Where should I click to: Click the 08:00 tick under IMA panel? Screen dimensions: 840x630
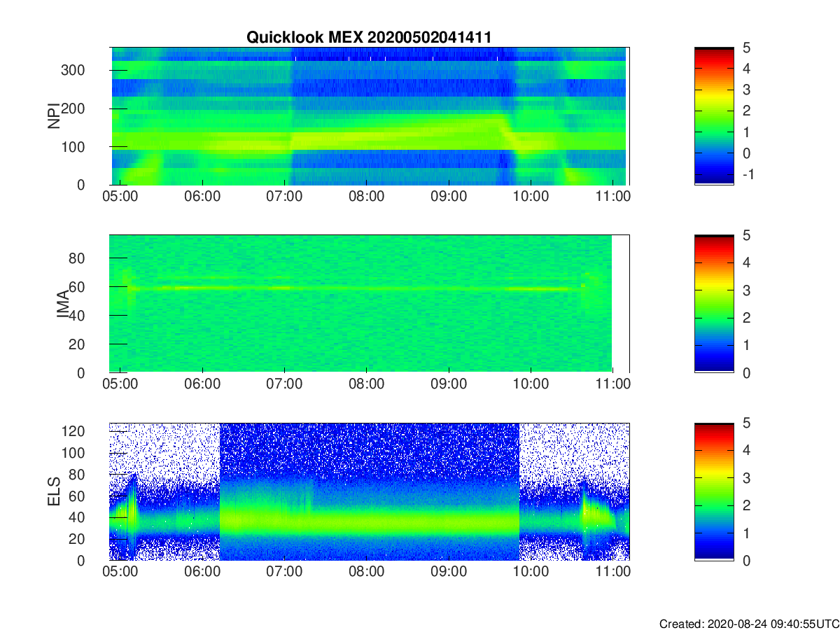367,384
